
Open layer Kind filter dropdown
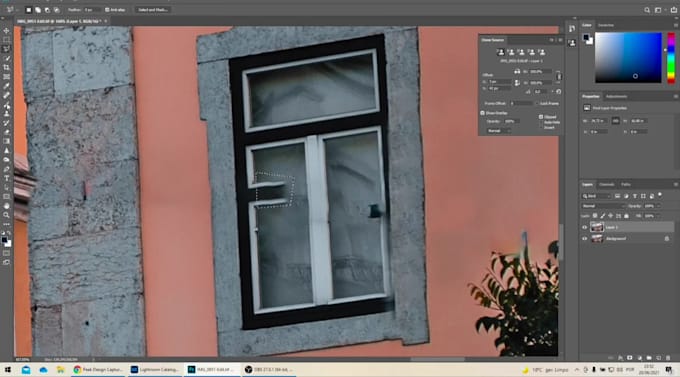[x=597, y=196]
